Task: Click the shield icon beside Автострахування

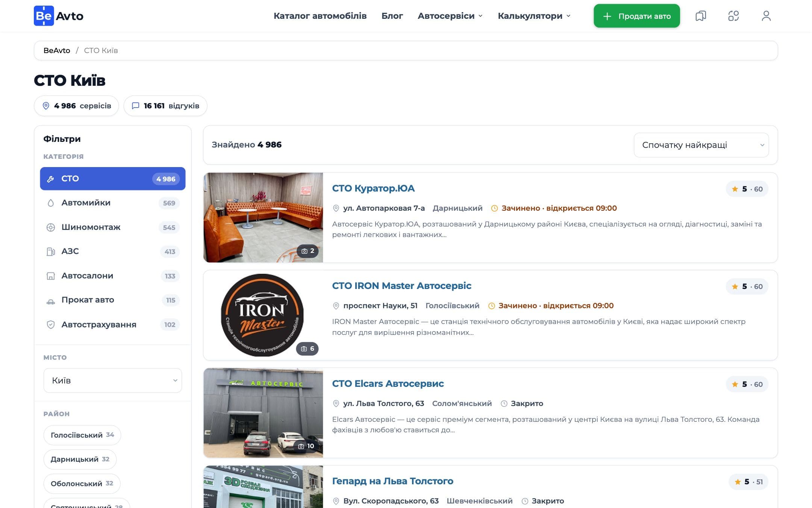Action: (50, 324)
